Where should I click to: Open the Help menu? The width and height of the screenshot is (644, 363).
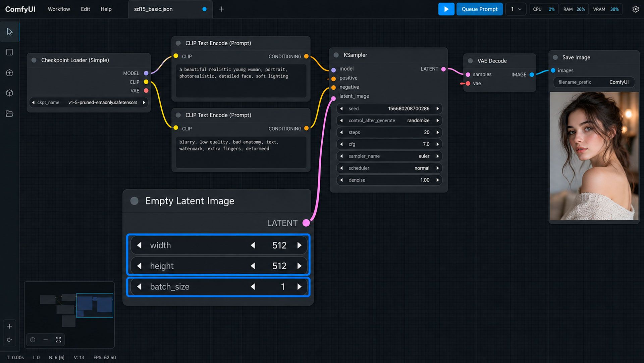pyautogui.click(x=106, y=9)
